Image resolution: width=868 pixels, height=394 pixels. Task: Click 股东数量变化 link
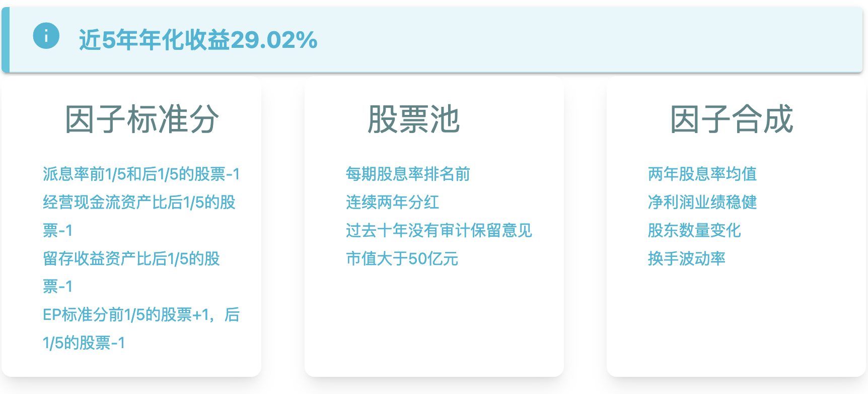click(x=694, y=230)
